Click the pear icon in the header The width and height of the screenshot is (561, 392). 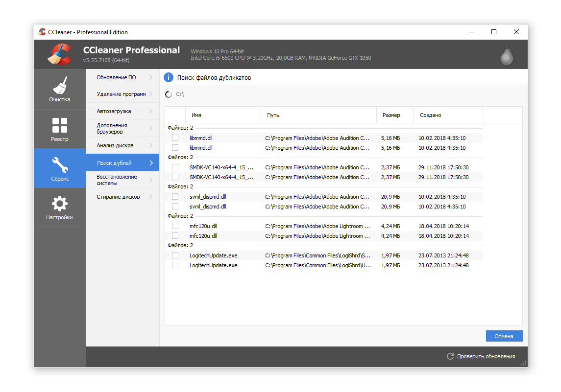(x=507, y=55)
